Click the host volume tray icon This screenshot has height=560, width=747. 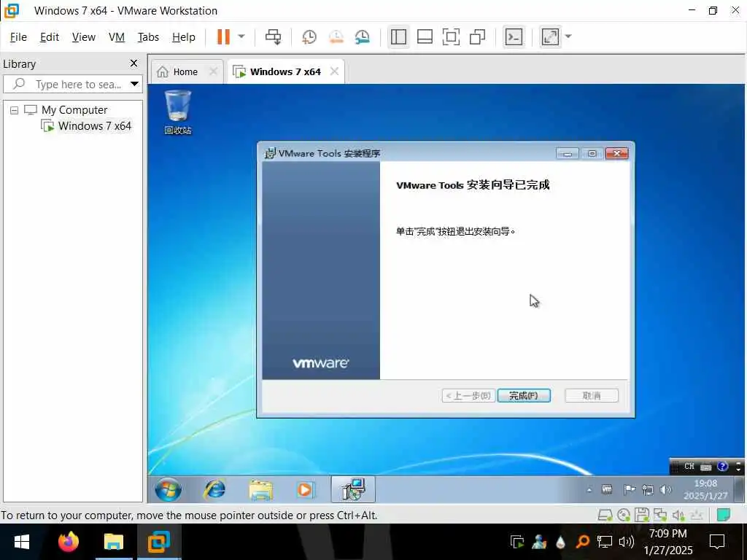(626, 542)
